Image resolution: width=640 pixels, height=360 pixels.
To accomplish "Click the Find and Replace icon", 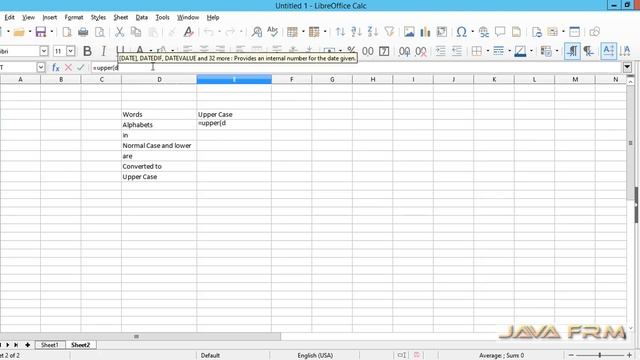I will 257,32.
